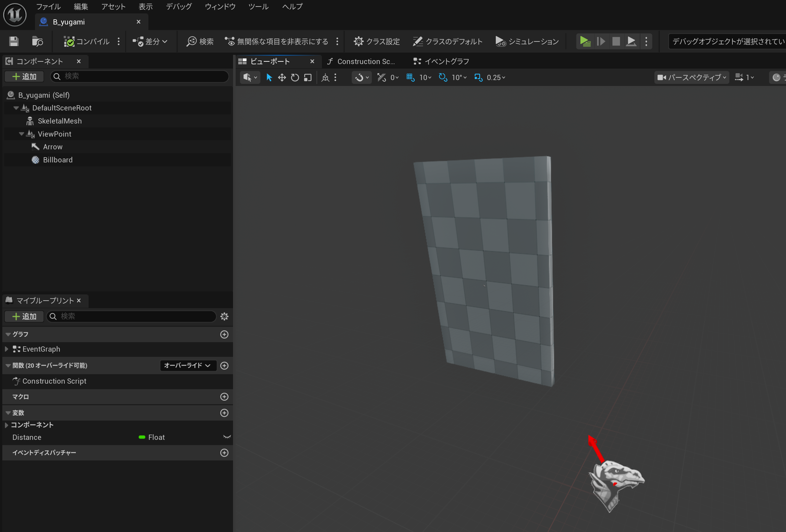
Task: Add a new variable with plus icon
Action: click(x=224, y=413)
